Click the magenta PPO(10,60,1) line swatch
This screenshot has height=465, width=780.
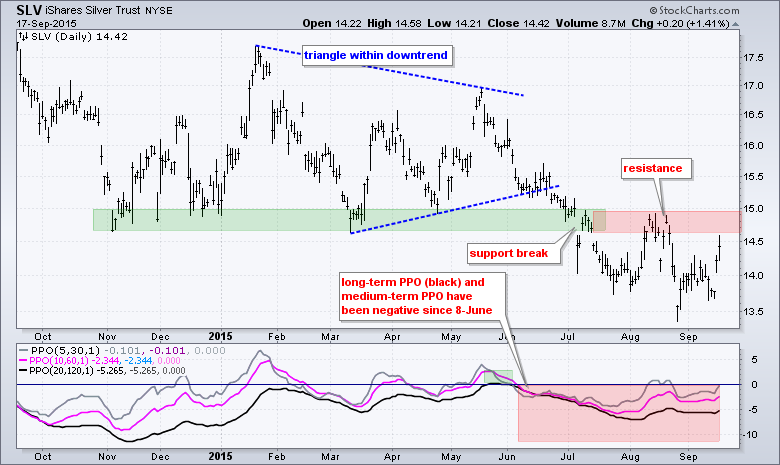pyautogui.click(x=23, y=361)
